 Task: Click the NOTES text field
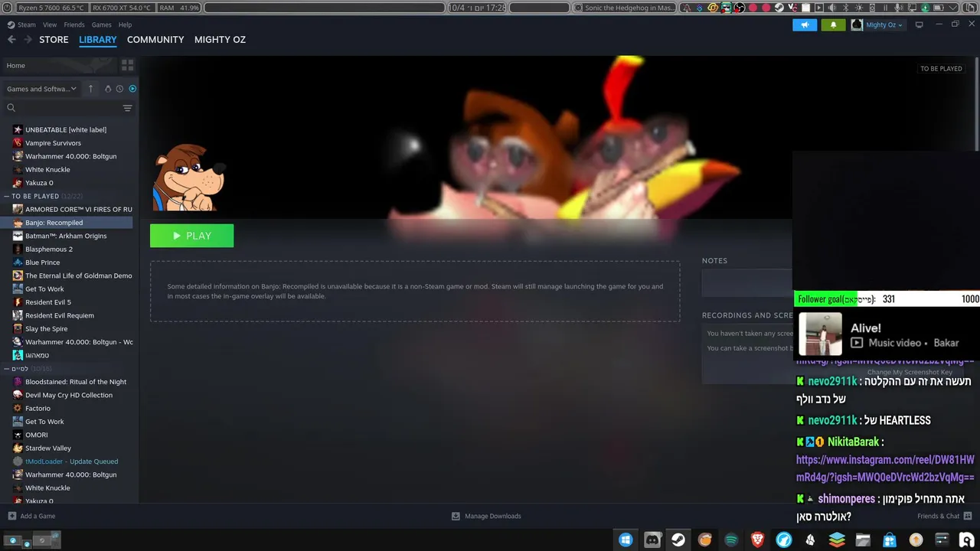point(747,283)
